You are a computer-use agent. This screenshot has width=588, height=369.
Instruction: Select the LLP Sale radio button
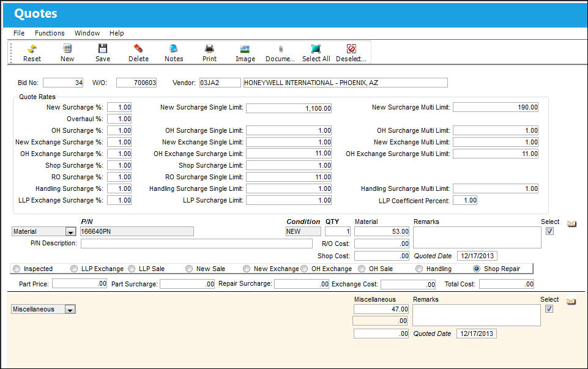(132, 269)
